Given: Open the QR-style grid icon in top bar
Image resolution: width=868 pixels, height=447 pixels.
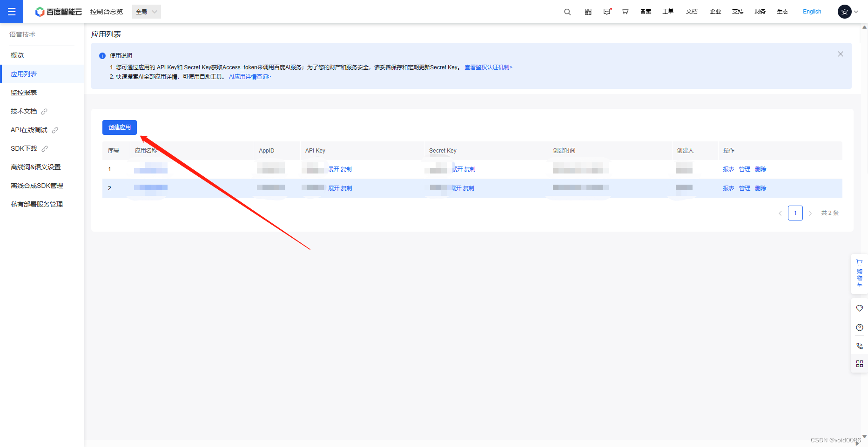Looking at the screenshot, I should tap(588, 12).
